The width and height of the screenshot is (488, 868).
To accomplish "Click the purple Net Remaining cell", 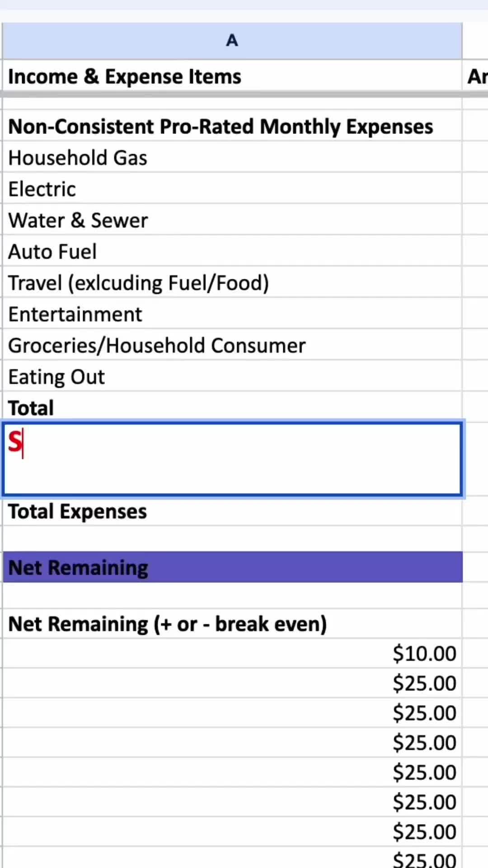I will coord(232,567).
